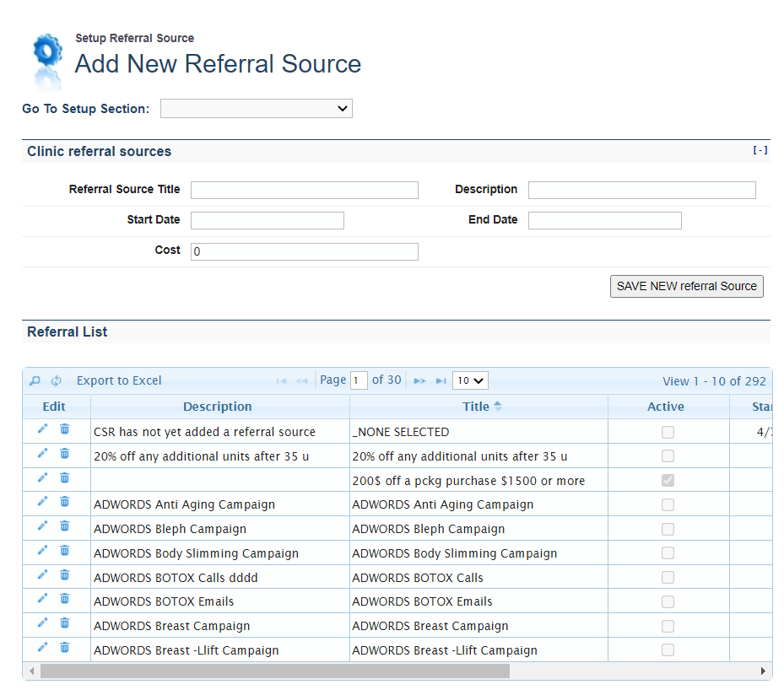Click the horizontal scrollbar of referral grid

pos(274,671)
